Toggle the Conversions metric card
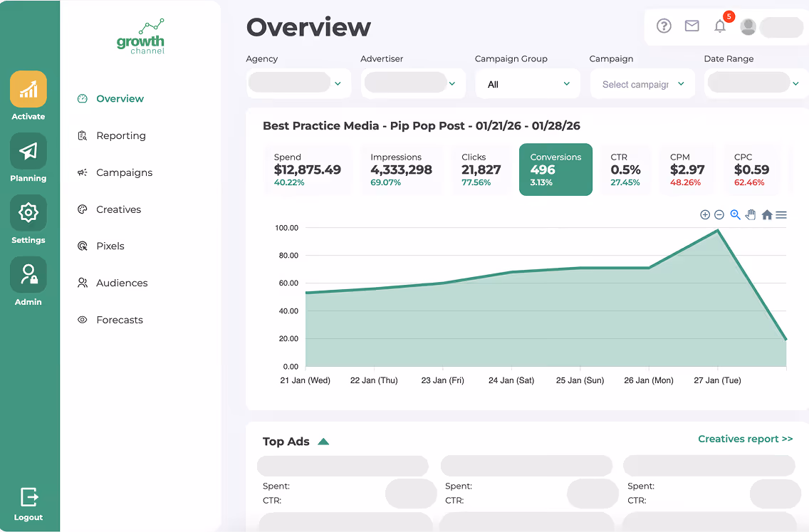This screenshot has width=809, height=532. pyautogui.click(x=555, y=169)
